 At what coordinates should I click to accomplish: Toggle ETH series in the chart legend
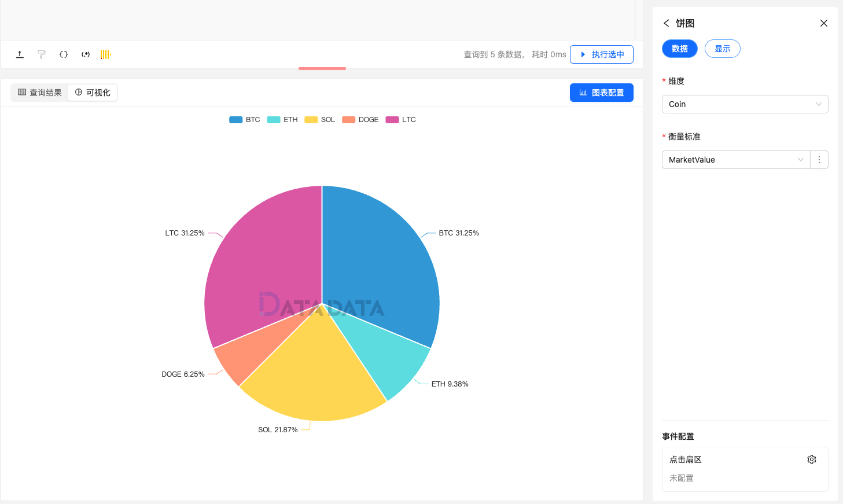pos(282,120)
